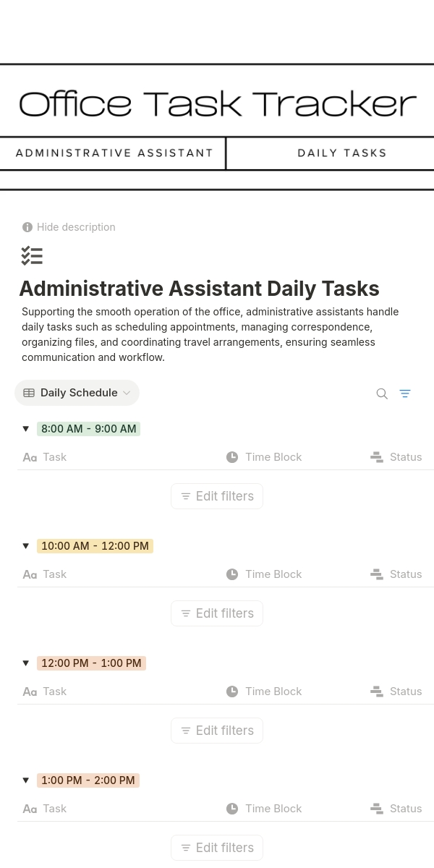Collapse the 10:00 AM - 12:00 PM group

point(26,546)
